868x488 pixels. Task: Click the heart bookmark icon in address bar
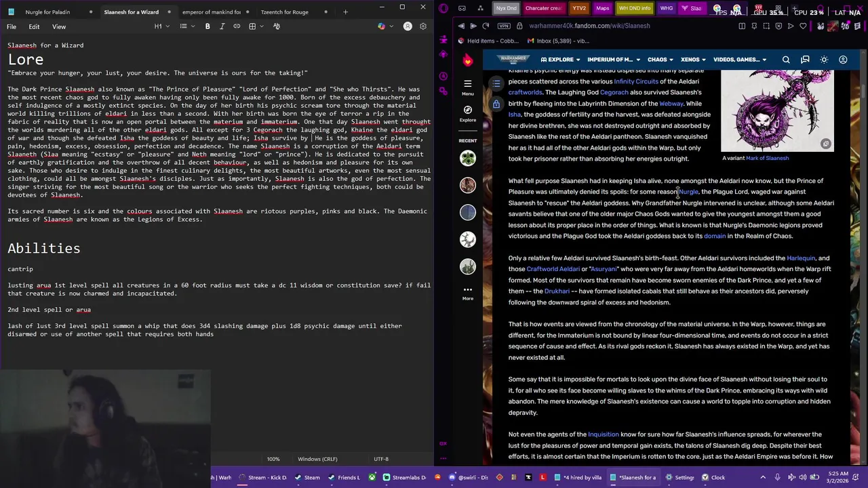[x=803, y=26]
